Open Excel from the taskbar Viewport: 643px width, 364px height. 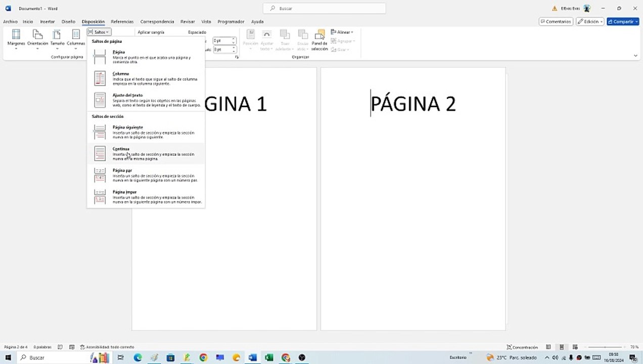click(269, 357)
